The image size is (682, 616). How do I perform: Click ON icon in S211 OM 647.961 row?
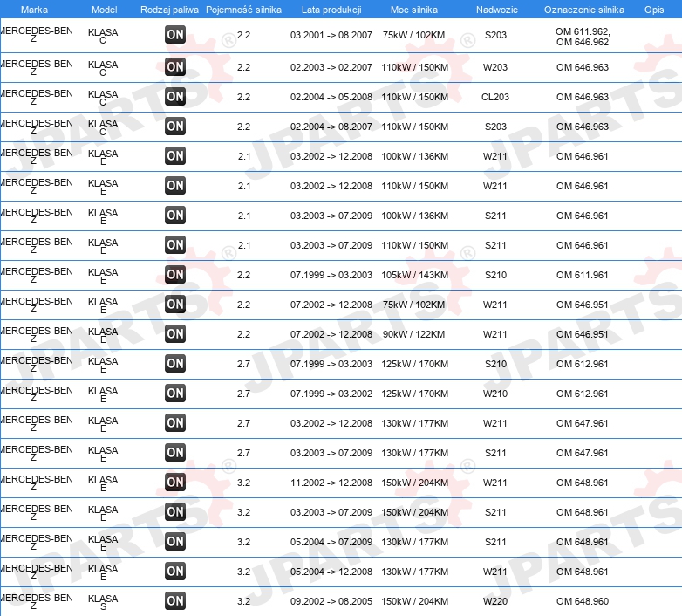click(175, 453)
